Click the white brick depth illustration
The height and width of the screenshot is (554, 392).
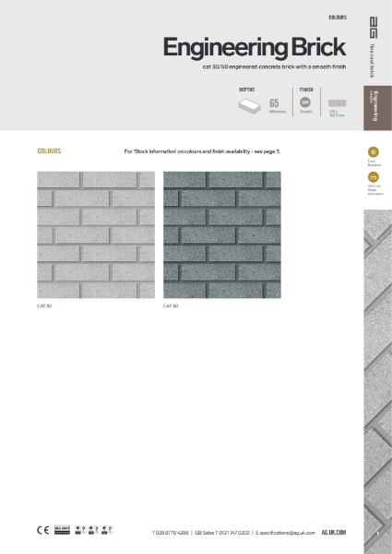(249, 106)
